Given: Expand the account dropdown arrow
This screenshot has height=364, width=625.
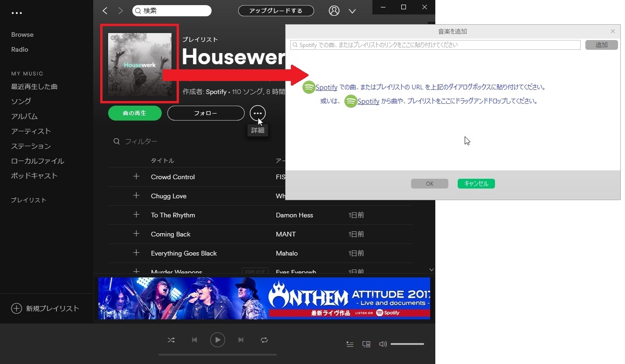Looking at the screenshot, I should (352, 11).
